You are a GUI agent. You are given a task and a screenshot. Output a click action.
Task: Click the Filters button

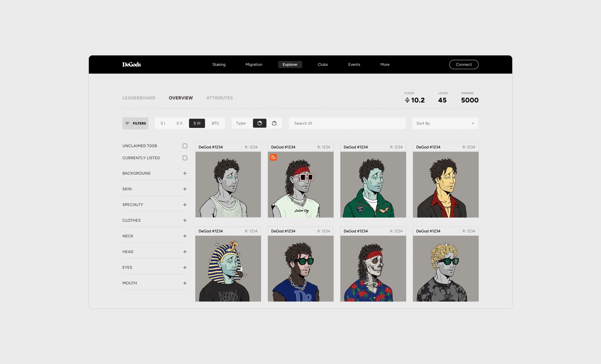[x=135, y=123]
